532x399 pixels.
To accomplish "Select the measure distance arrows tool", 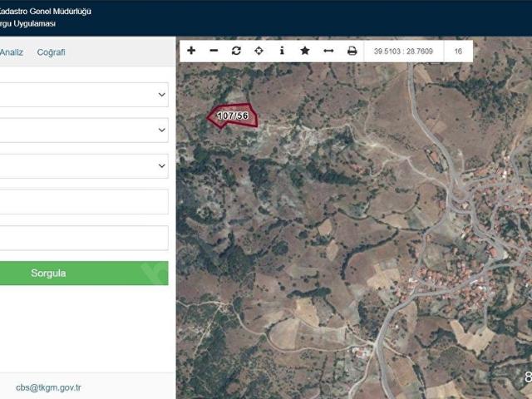I will [328, 51].
